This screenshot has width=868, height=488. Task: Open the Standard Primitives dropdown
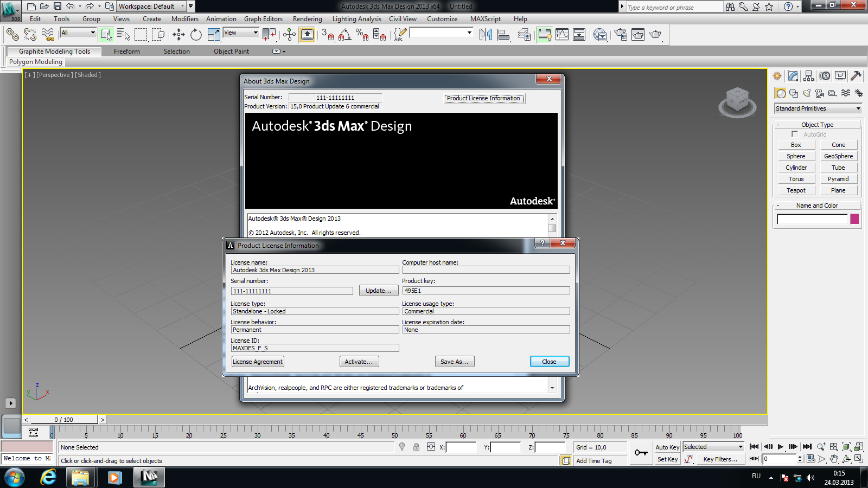pyautogui.click(x=818, y=108)
